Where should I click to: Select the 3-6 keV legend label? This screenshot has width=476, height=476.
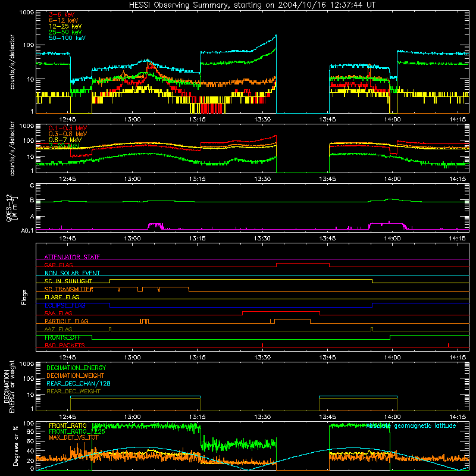pos(62,14)
